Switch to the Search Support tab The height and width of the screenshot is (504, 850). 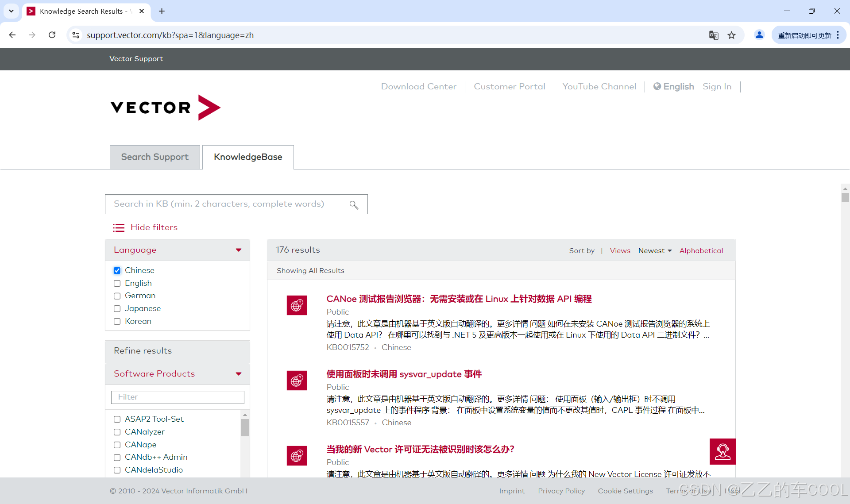click(x=155, y=157)
